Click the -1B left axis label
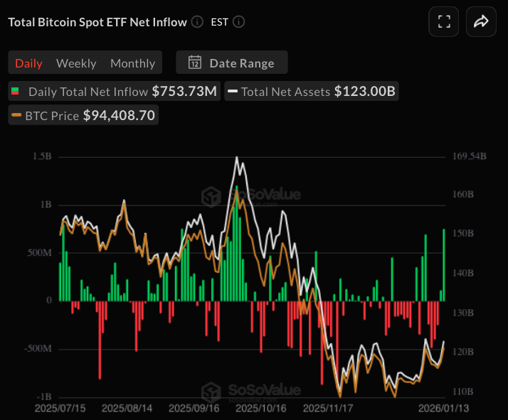The height and width of the screenshot is (420, 508). point(43,397)
